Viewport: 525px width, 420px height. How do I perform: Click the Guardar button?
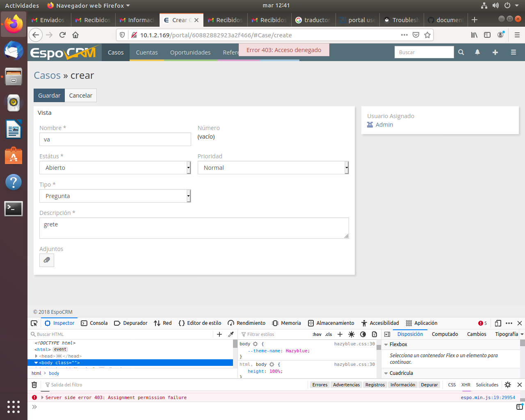click(49, 96)
